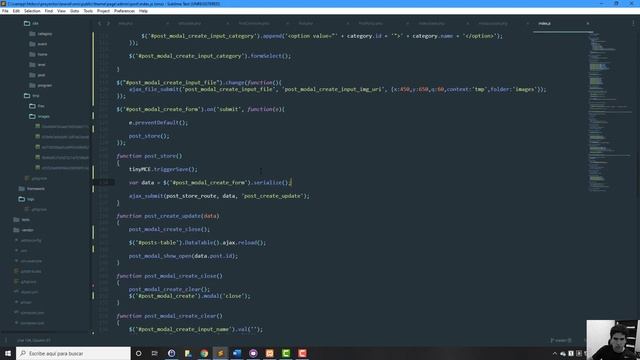Open the Goto menu
Screen dimensions: 640x360
click(75, 11)
